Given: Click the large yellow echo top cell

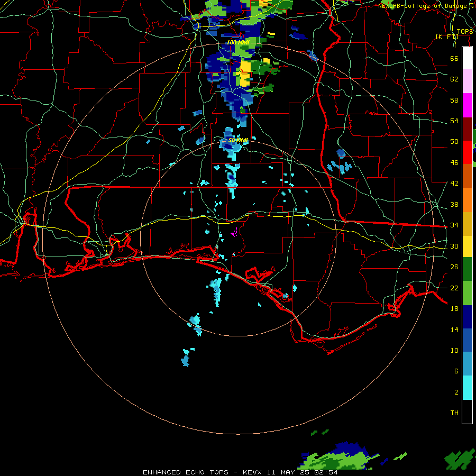Looking at the screenshot, I should point(245,74).
